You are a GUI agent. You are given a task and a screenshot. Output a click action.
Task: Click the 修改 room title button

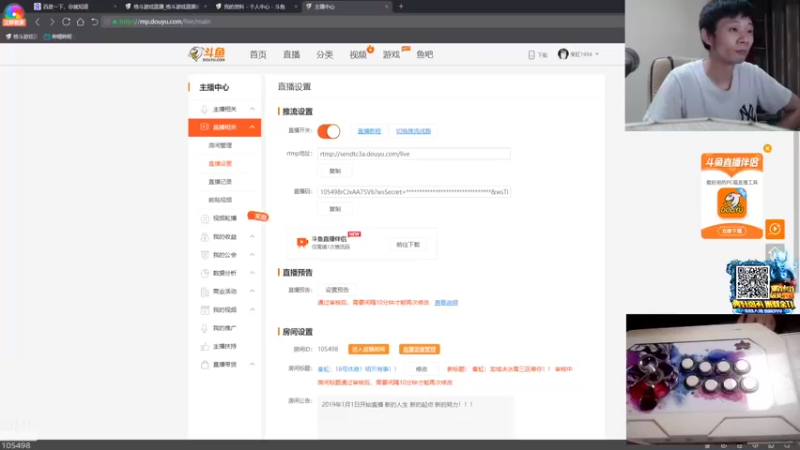point(421,369)
